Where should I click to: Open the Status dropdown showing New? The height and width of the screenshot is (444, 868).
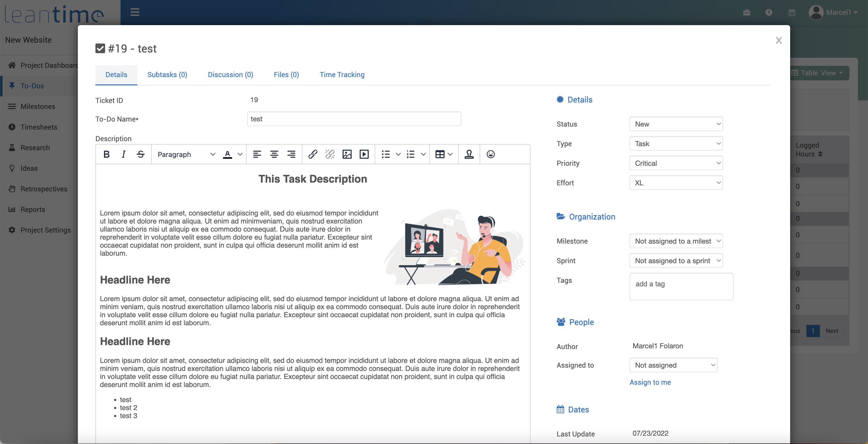[676, 124]
